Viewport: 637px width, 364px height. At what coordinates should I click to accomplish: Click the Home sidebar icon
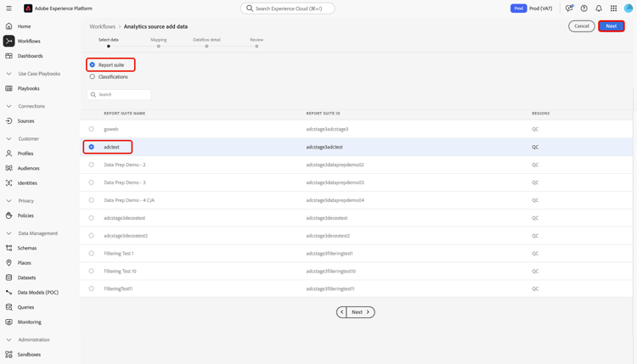(9, 26)
